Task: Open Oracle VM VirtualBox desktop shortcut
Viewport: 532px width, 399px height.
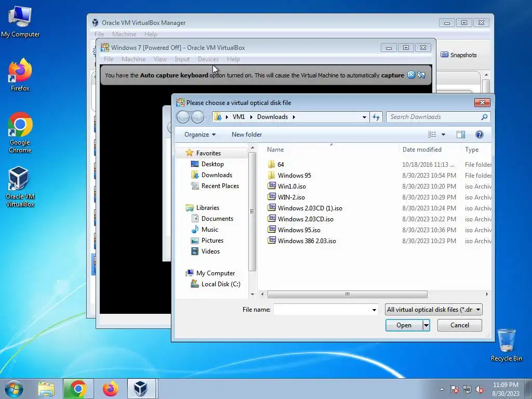Action: pos(20,187)
